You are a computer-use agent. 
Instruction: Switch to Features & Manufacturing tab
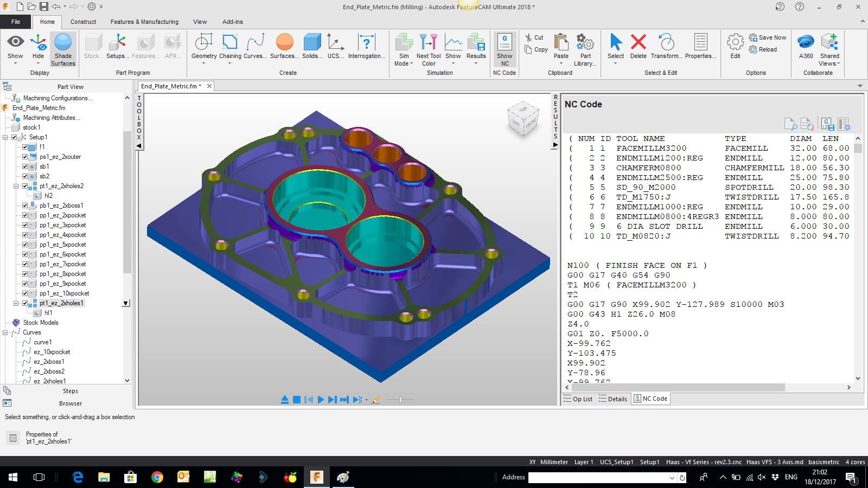(144, 22)
